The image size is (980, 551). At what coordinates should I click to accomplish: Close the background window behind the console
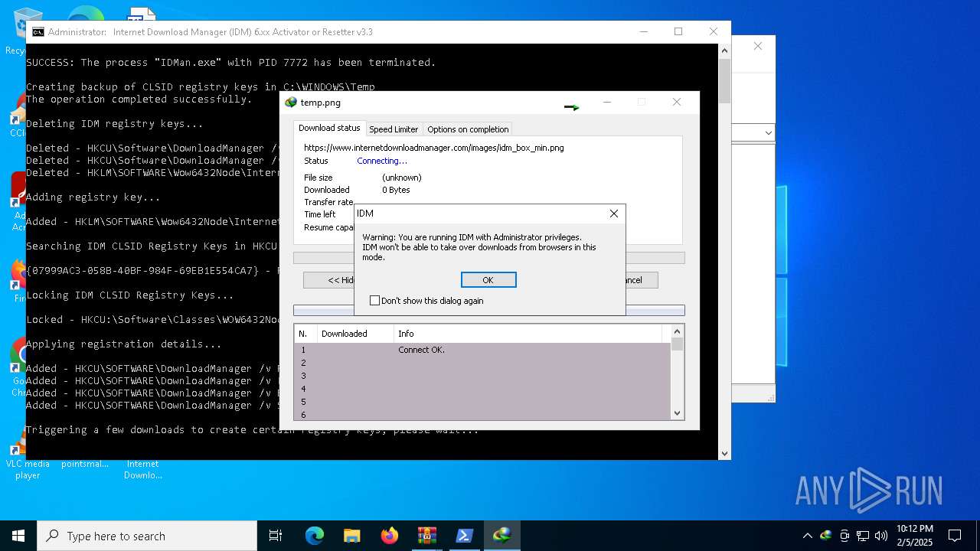tap(757, 46)
